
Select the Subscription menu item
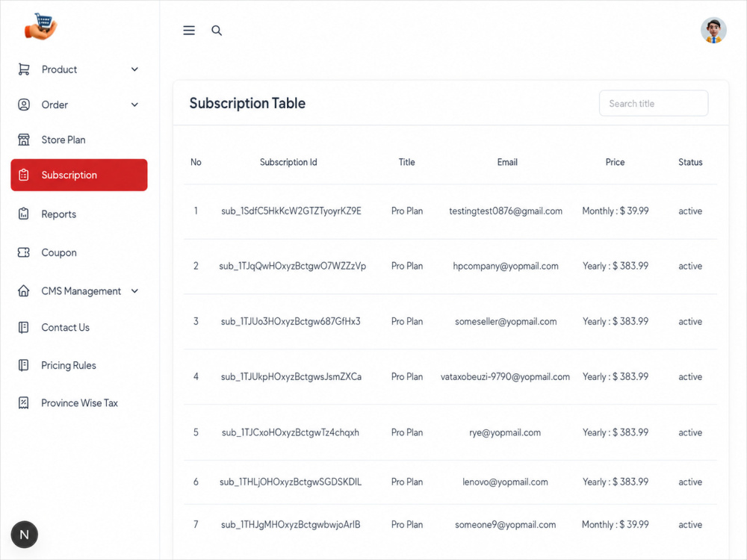point(79,175)
